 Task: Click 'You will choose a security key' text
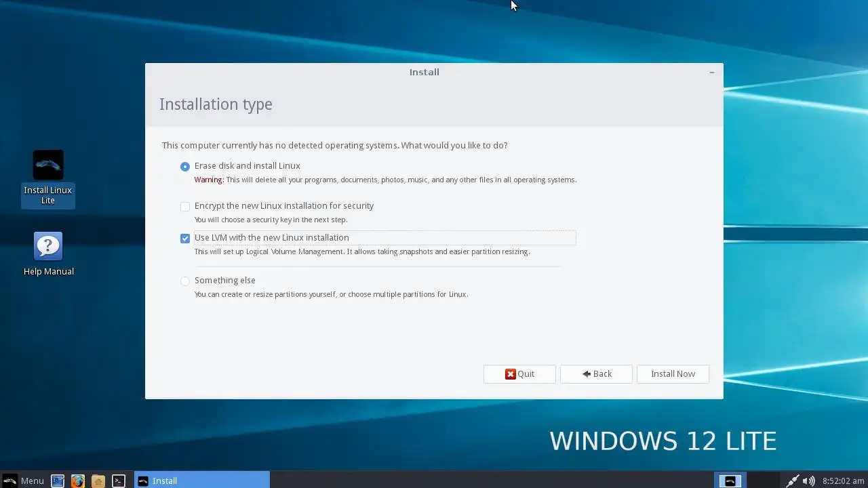271,220
